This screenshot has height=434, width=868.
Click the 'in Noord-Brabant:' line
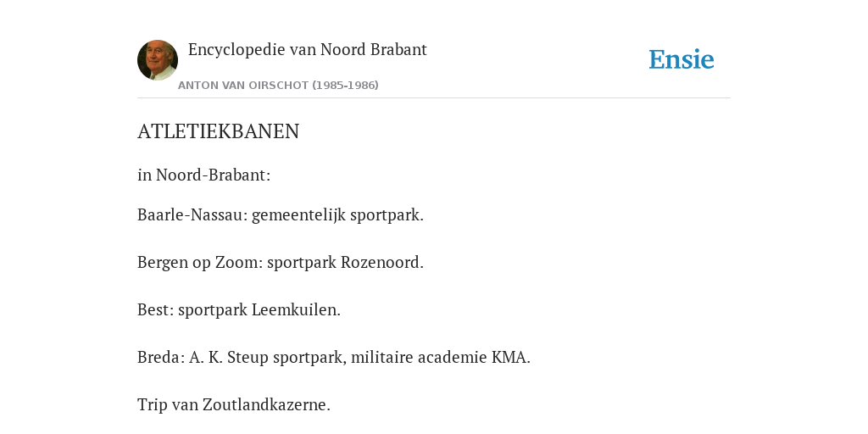203,175
